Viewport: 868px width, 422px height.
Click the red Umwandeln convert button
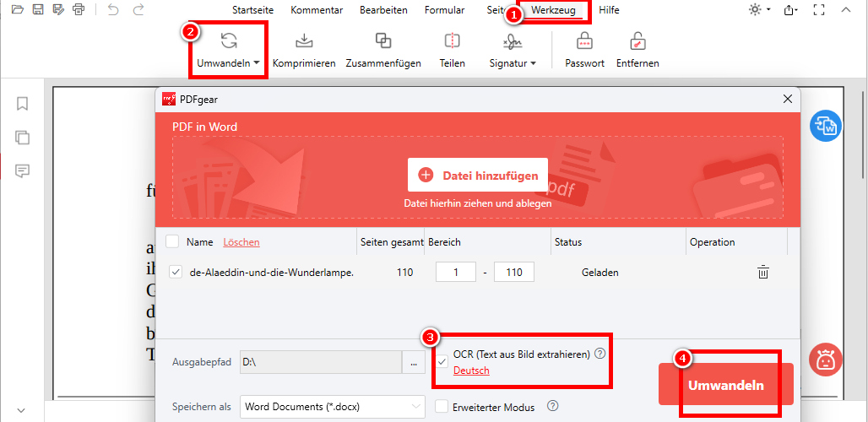click(x=726, y=386)
